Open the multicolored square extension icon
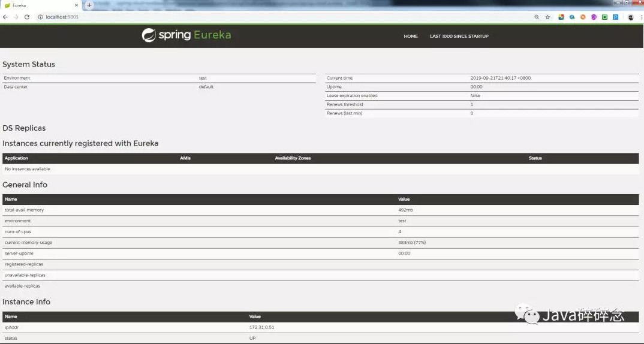 (x=561, y=17)
